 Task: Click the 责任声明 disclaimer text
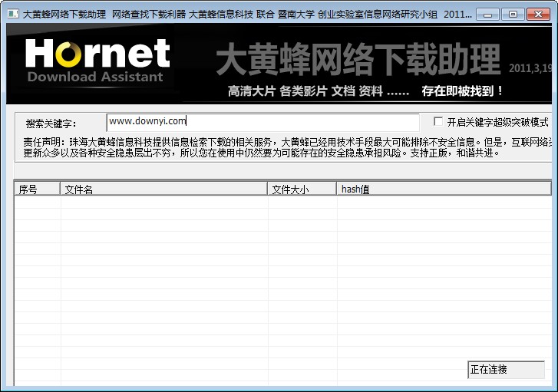[288, 147]
